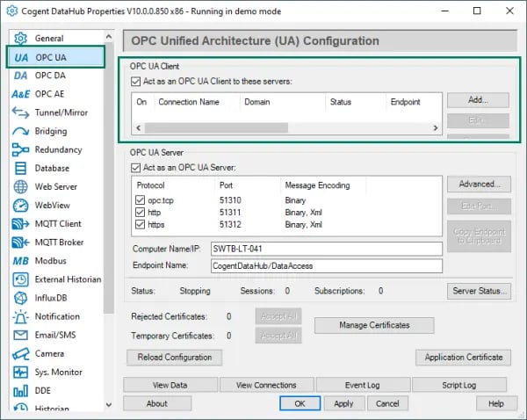Open Manage Certificates
This screenshot has height=420, width=527.
[374, 325]
